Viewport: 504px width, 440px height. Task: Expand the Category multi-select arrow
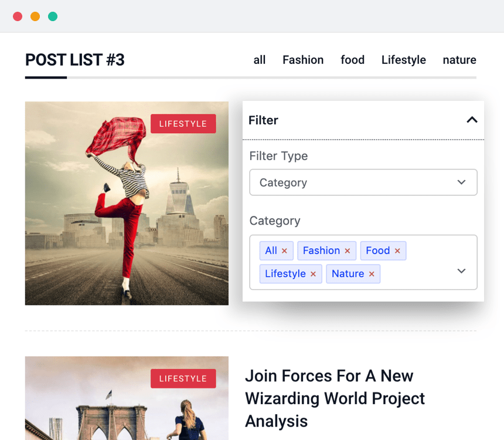[461, 271]
